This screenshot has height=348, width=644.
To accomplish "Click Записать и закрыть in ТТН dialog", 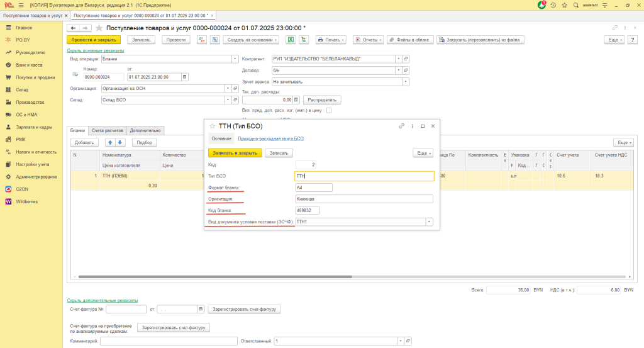I will (x=235, y=153).
